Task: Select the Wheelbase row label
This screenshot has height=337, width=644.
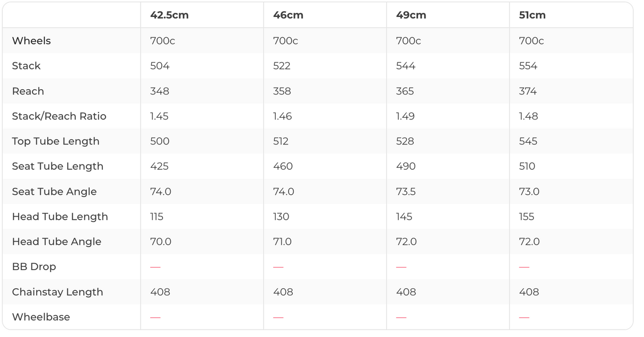Action: pos(41,317)
